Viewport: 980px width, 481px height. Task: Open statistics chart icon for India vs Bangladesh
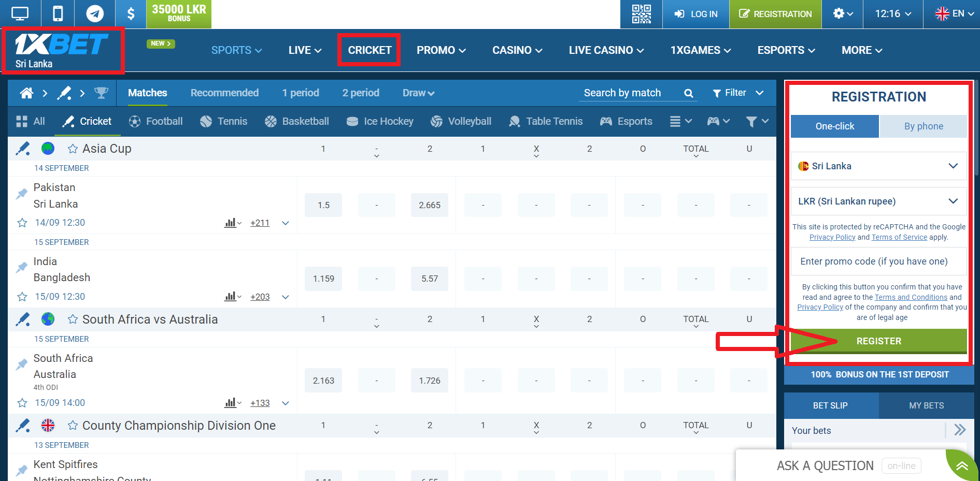pyautogui.click(x=233, y=297)
